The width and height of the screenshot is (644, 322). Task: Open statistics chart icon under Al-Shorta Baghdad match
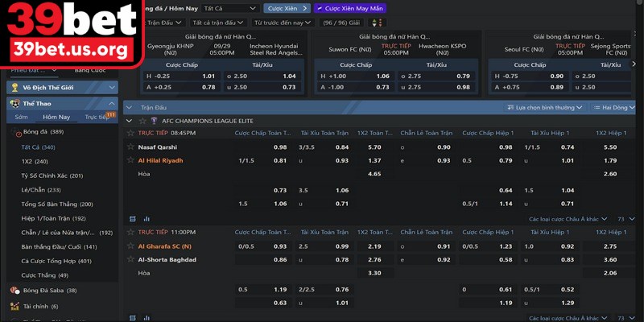tap(147, 316)
